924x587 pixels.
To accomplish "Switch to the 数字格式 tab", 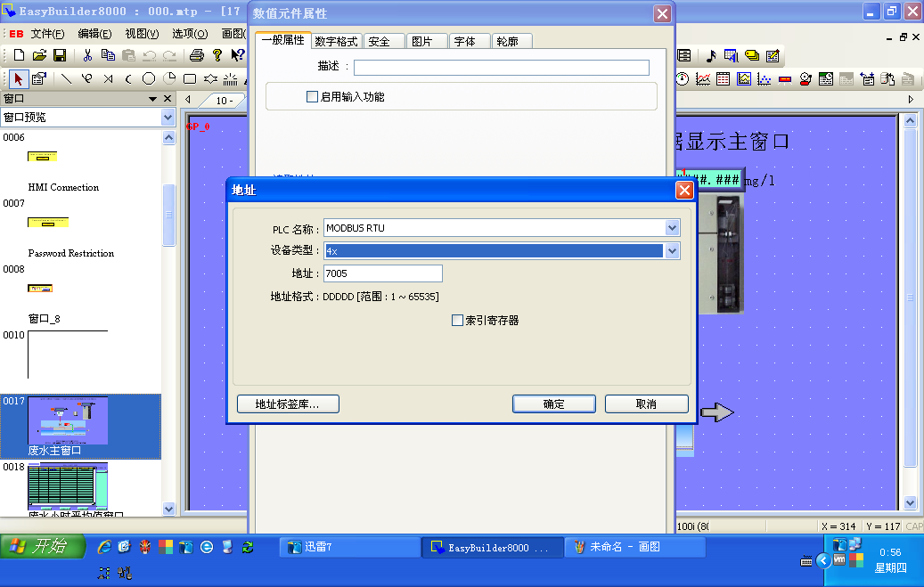I will [336, 41].
